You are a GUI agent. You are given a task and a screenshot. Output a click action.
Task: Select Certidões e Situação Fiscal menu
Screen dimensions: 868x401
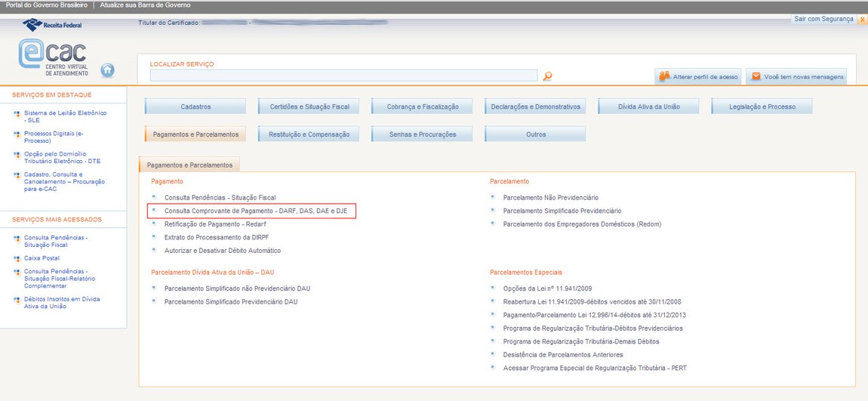pyautogui.click(x=309, y=106)
